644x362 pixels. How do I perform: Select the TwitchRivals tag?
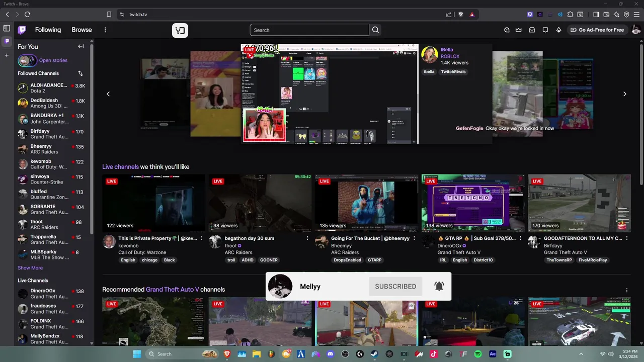pos(453,72)
